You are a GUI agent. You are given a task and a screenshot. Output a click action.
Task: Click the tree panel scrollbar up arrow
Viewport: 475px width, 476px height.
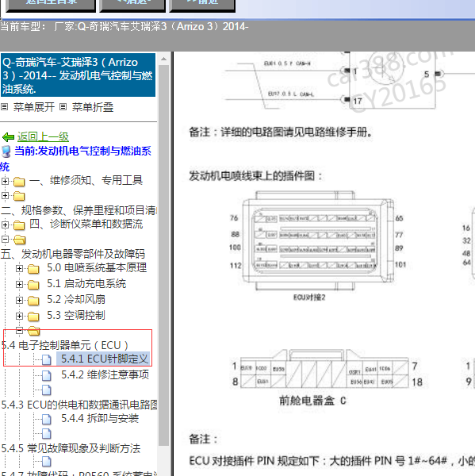point(164,59)
